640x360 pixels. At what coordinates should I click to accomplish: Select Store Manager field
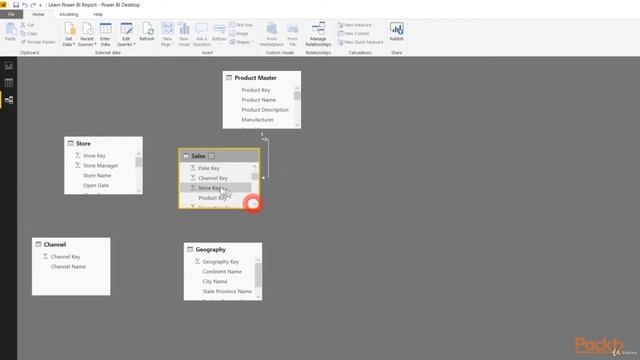tap(100, 166)
